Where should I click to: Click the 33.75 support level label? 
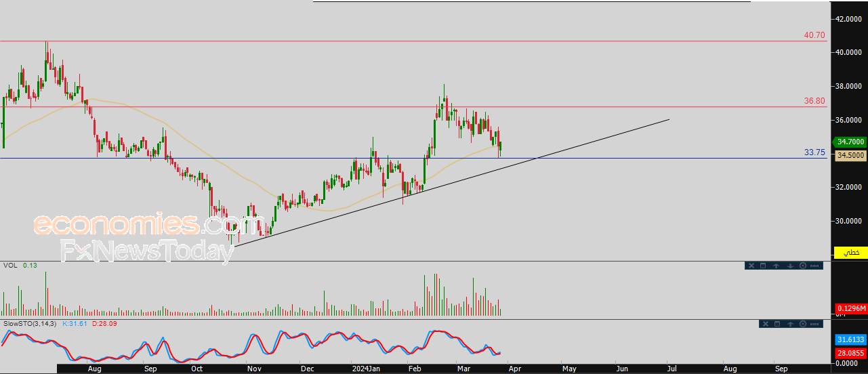[814, 153]
